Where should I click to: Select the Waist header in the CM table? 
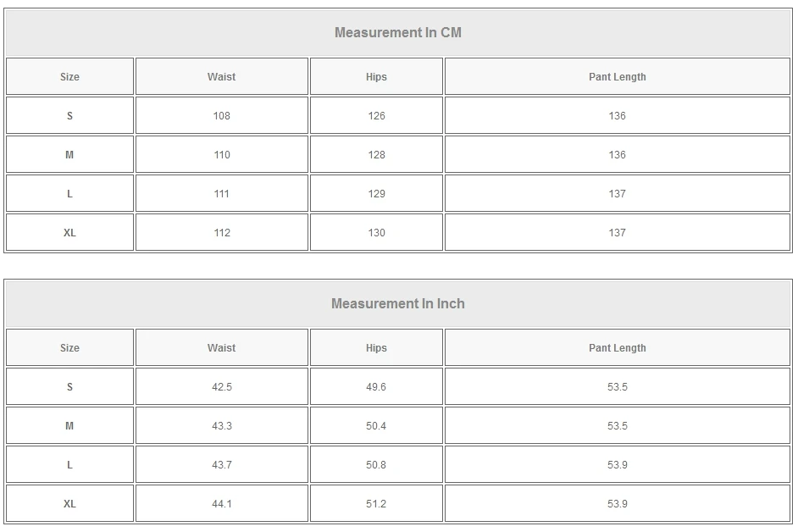pyautogui.click(x=221, y=77)
